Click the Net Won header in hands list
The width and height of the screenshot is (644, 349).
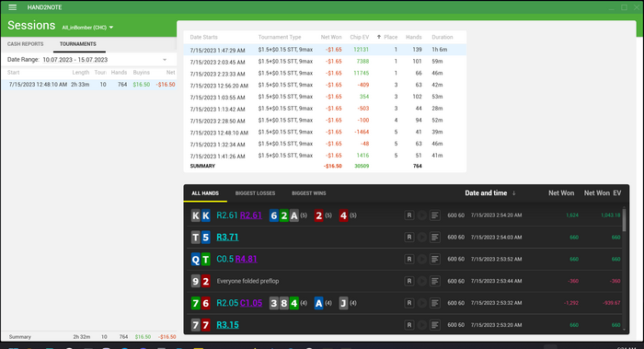(x=561, y=193)
